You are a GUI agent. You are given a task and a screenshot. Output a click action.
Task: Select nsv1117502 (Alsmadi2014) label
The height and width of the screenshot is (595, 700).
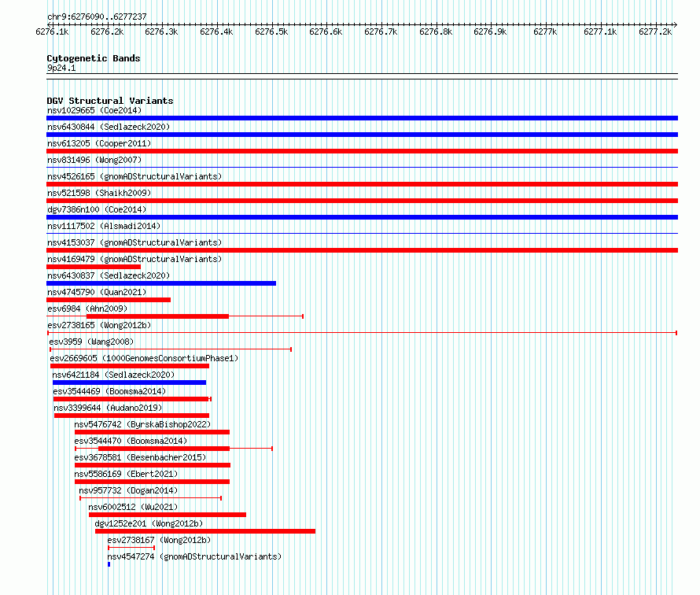pyautogui.click(x=104, y=226)
